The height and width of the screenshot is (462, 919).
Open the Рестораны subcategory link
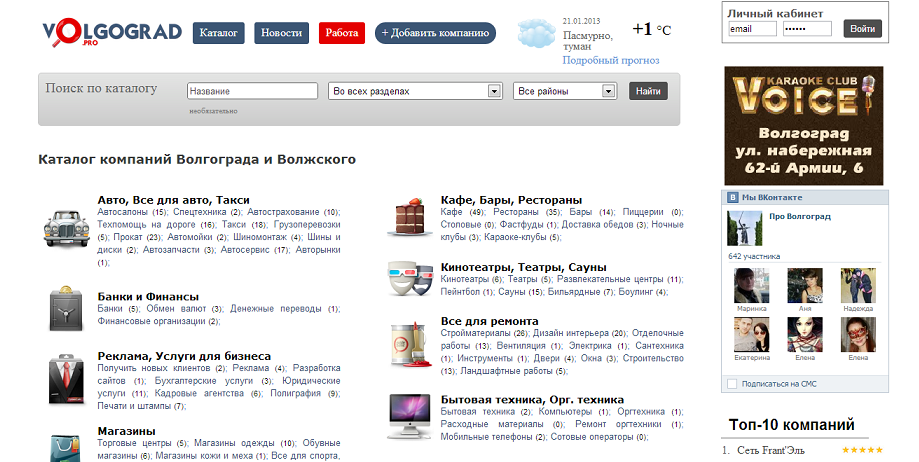[x=516, y=212]
